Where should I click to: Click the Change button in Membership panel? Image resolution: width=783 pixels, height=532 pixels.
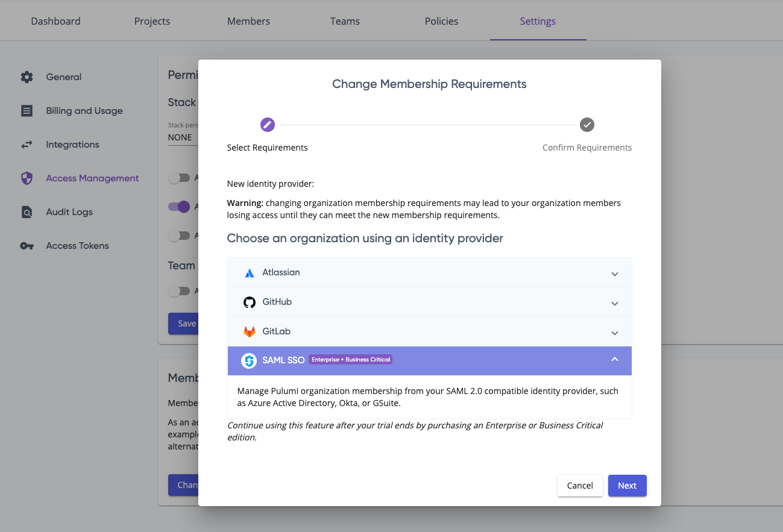[184, 484]
